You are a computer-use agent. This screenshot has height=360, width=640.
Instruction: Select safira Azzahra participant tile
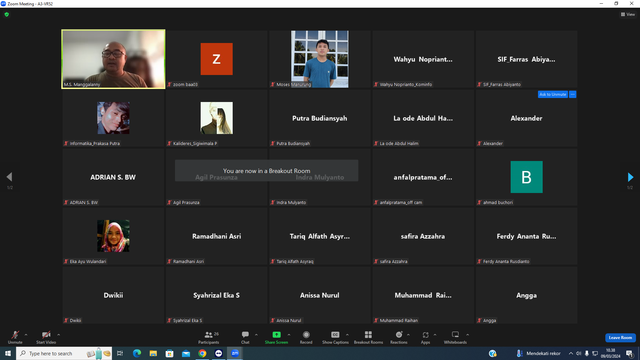[423, 236]
